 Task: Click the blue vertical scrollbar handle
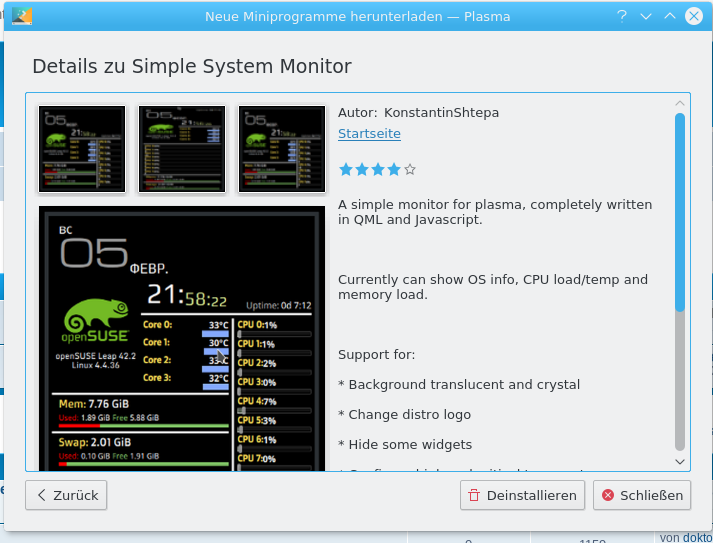click(680, 212)
